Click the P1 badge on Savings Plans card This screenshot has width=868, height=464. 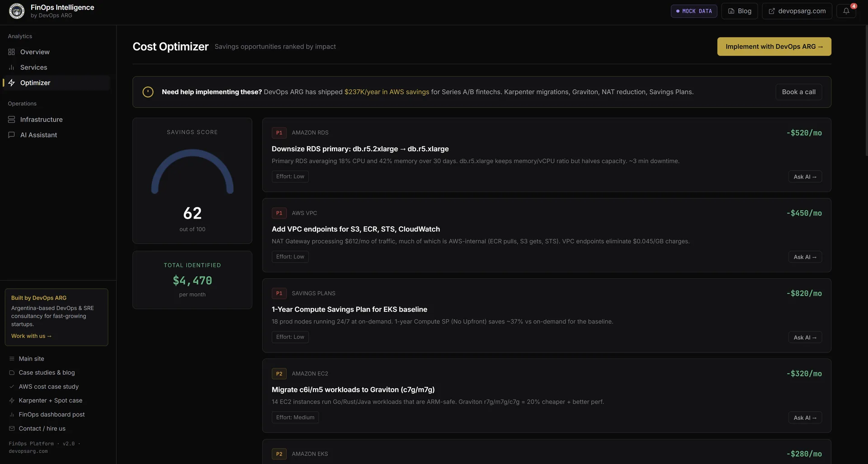coord(279,294)
